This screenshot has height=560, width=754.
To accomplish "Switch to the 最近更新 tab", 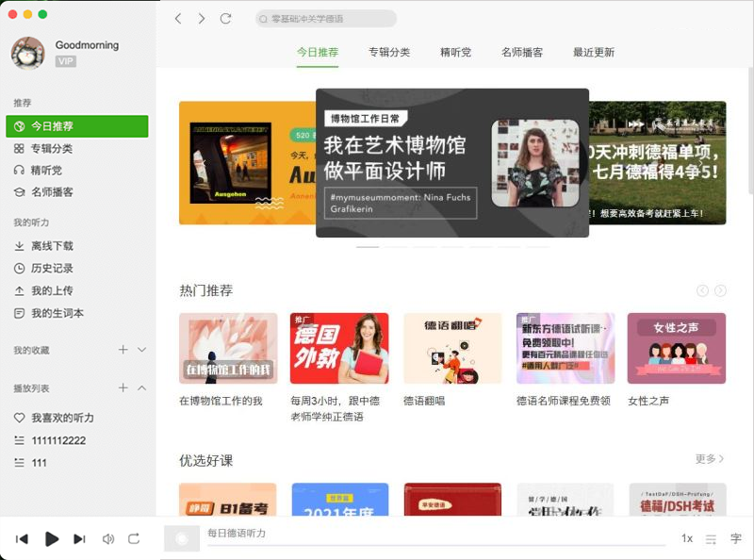I will tap(594, 54).
